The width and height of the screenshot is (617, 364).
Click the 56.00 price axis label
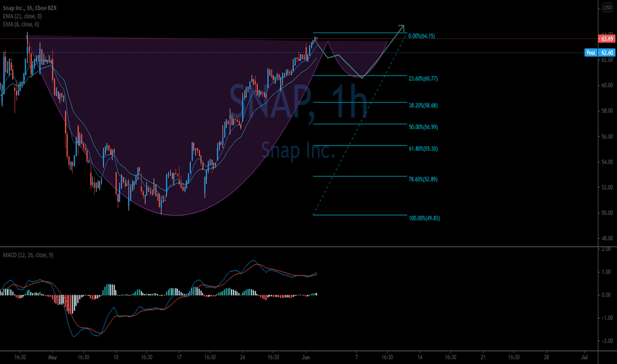[x=607, y=136]
